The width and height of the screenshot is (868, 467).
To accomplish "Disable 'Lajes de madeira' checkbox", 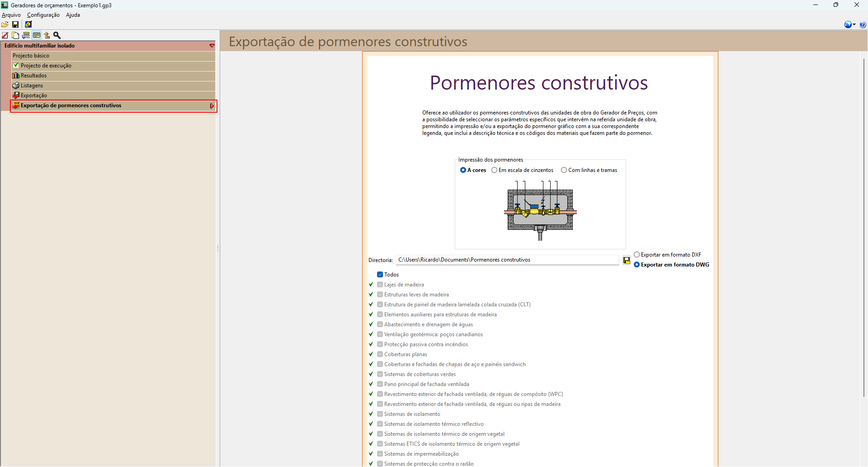I will tap(380, 284).
